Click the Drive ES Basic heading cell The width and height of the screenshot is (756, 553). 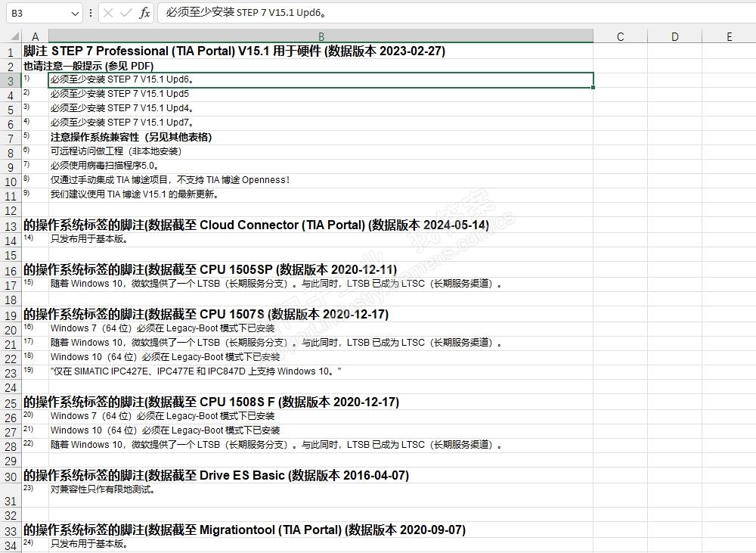(x=216, y=476)
